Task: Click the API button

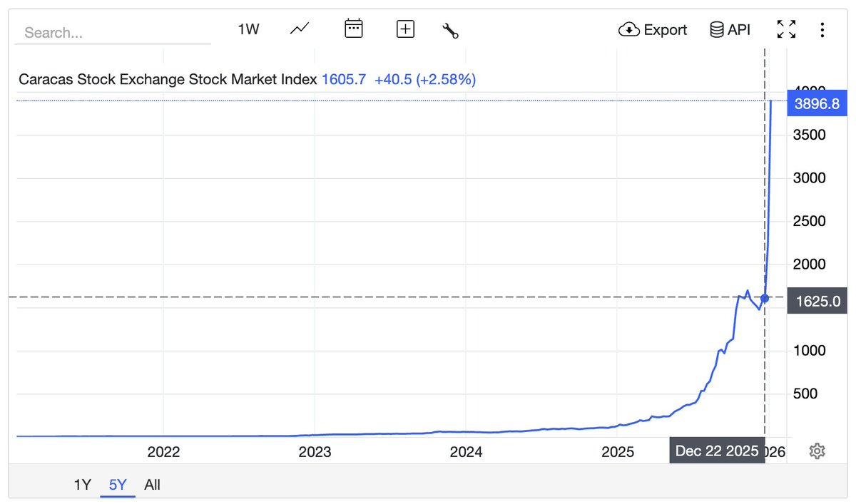Action: point(730,29)
